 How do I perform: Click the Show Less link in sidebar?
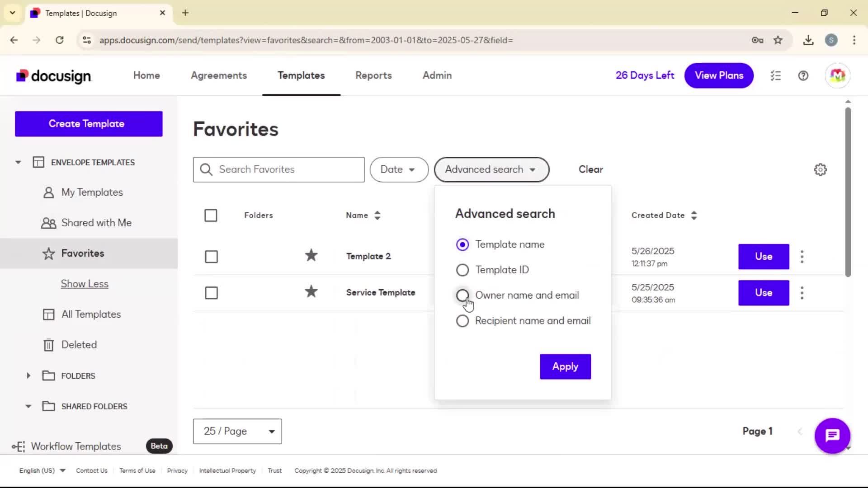85,284
